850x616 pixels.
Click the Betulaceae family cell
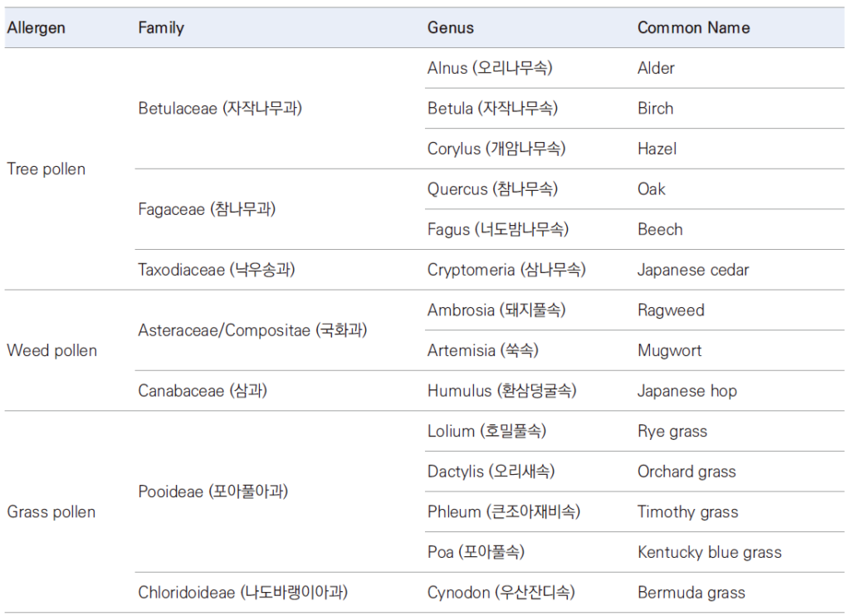point(220,109)
